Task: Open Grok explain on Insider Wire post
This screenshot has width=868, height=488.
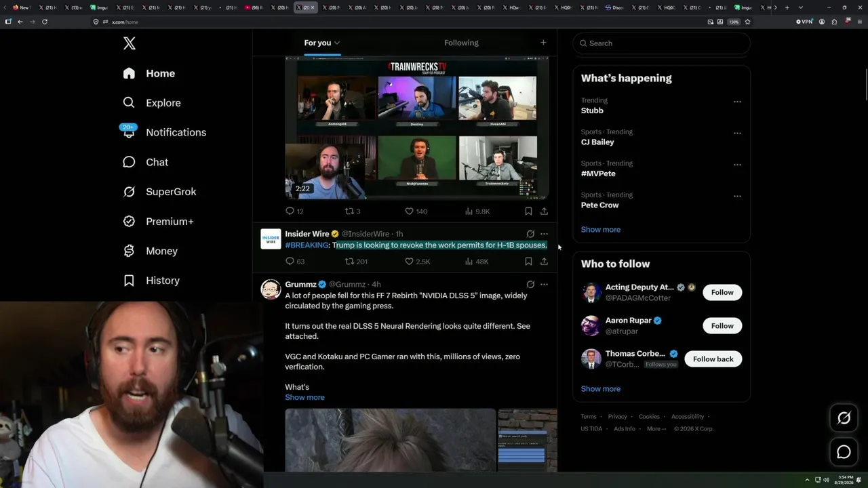Action: pos(530,234)
